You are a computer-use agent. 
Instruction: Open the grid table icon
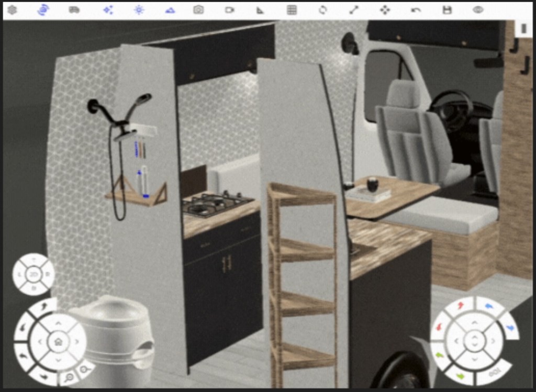pos(292,10)
